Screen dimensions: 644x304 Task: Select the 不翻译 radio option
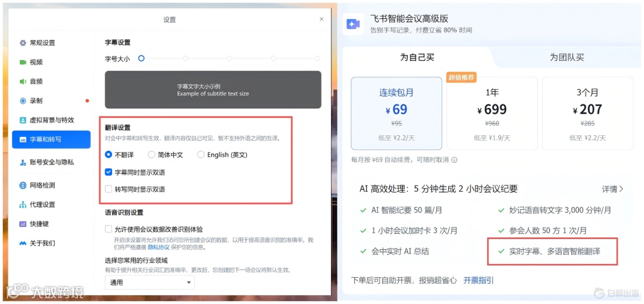click(x=109, y=155)
